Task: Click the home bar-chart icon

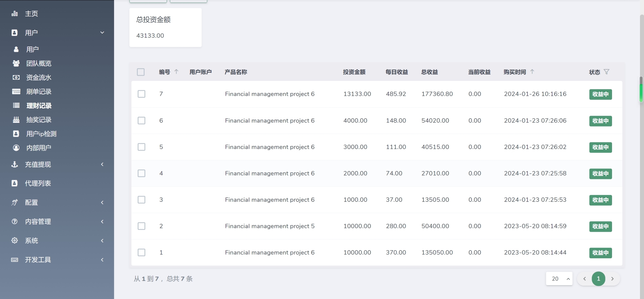Action: (x=14, y=14)
